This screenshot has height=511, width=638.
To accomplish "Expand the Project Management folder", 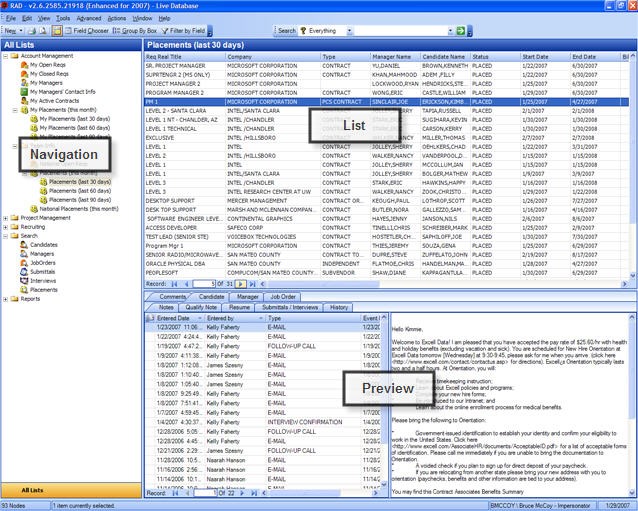I will pyautogui.click(x=5, y=217).
